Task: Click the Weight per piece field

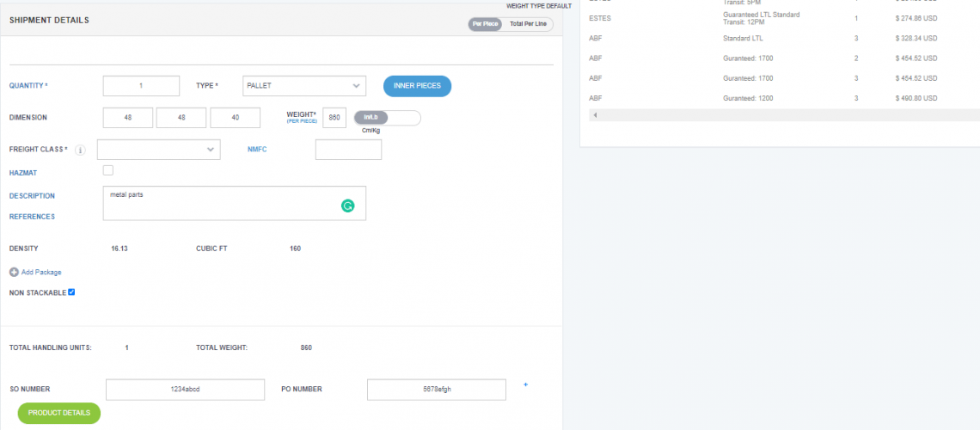Action: pos(334,118)
